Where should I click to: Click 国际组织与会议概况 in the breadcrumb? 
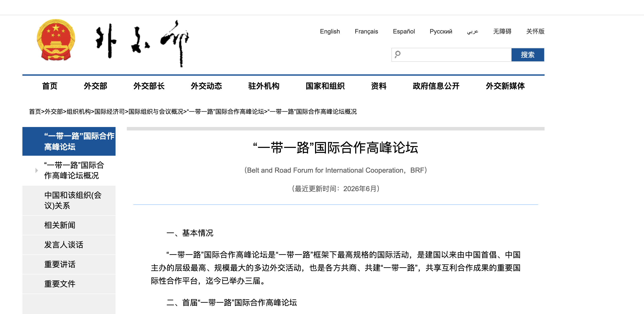point(156,112)
